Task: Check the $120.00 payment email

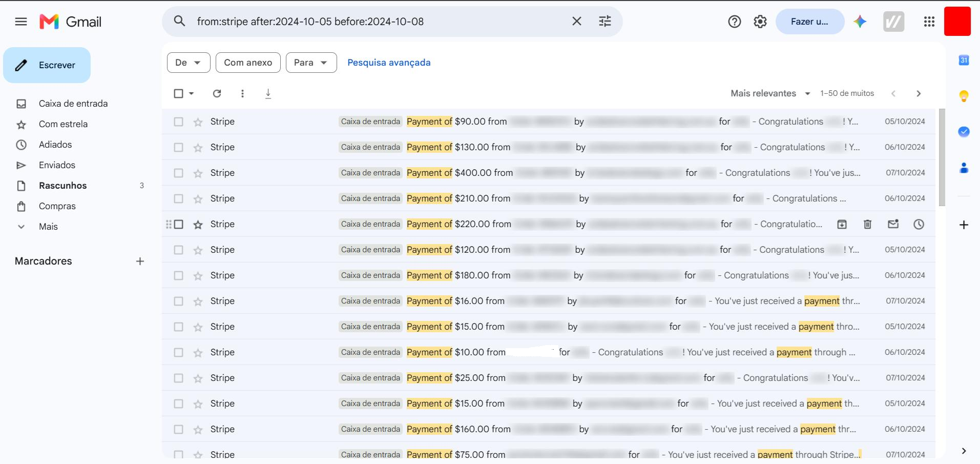Action: click(x=178, y=250)
